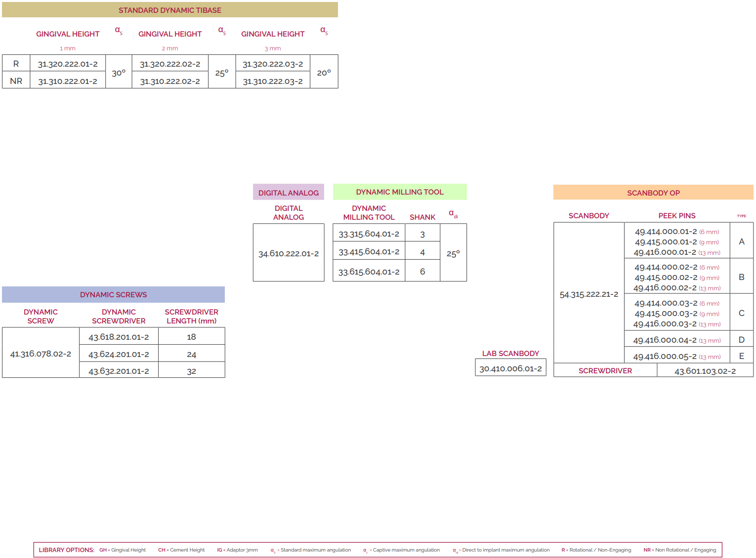The image size is (756, 558).
Task: Click the peek pin type E cell
Action: click(x=741, y=356)
